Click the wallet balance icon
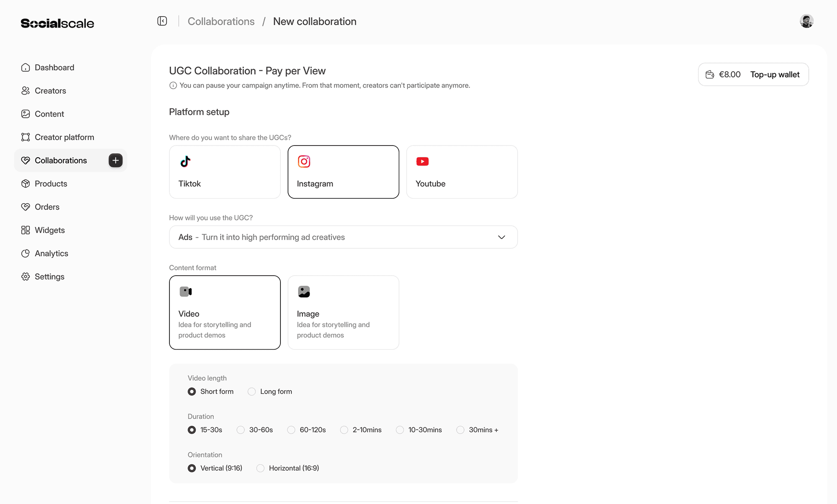The width and height of the screenshot is (837, 504). (x=710, y=74)
